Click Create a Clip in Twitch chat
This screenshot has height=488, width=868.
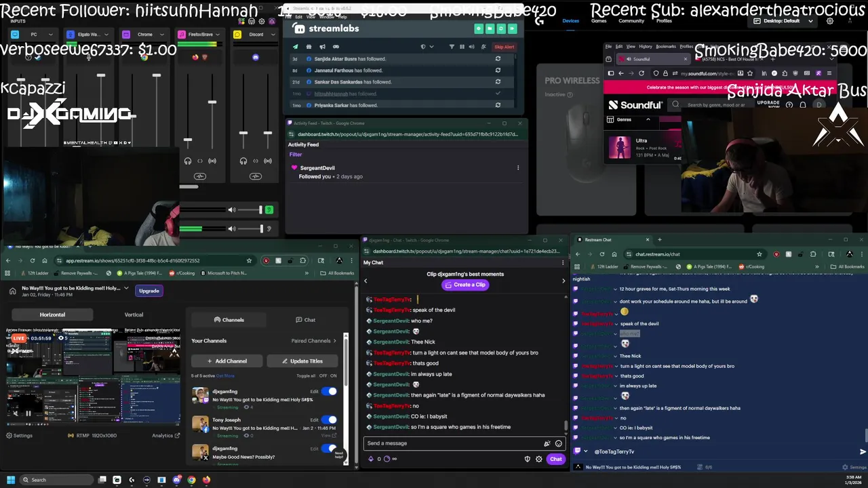tap(465, 285)
